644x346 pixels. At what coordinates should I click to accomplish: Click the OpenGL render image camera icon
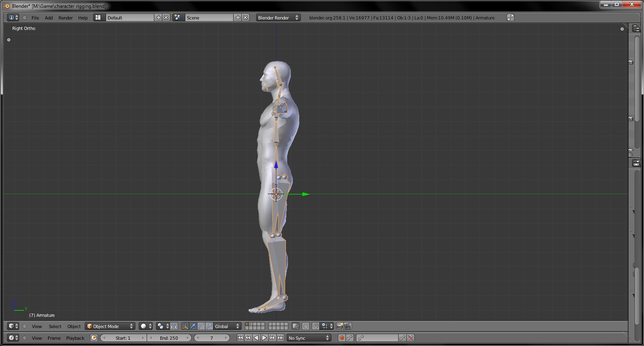pyautogui.click(x=339, y=326)
